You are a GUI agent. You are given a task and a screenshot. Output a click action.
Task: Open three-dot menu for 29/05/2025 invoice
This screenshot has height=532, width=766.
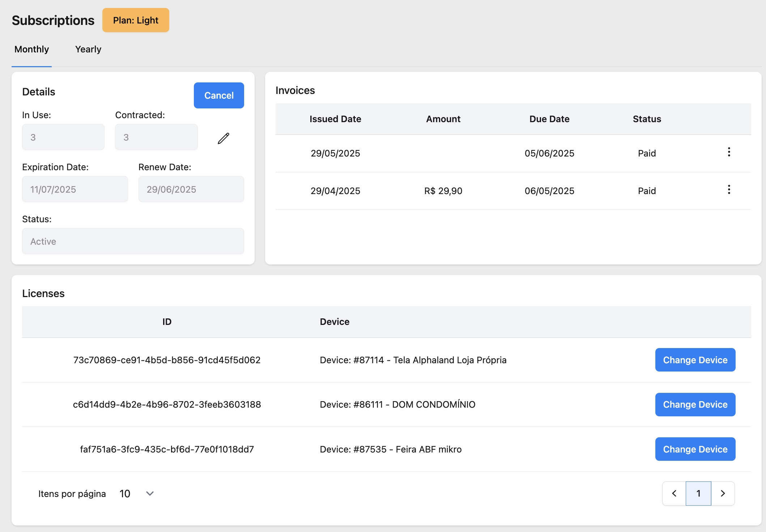click(729, 152)
